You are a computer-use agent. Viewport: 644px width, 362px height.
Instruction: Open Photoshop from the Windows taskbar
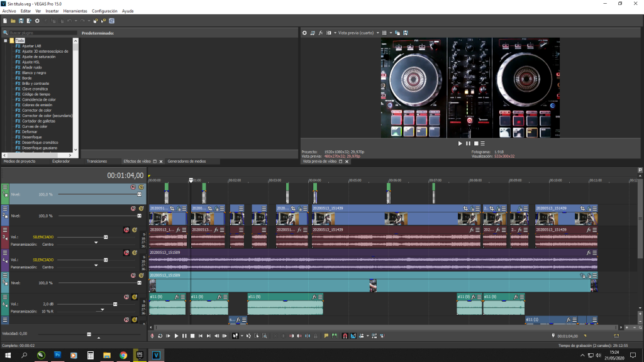click(57, 355)
